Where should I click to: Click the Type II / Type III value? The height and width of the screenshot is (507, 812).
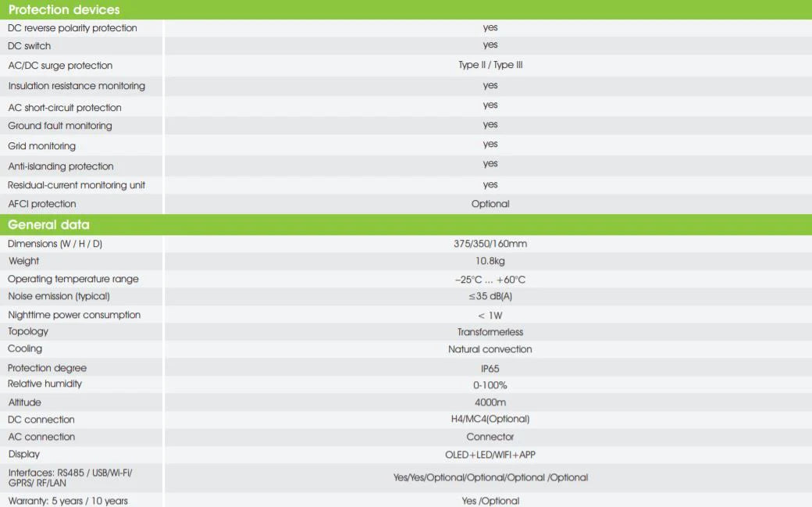click(x=490, y=65)
